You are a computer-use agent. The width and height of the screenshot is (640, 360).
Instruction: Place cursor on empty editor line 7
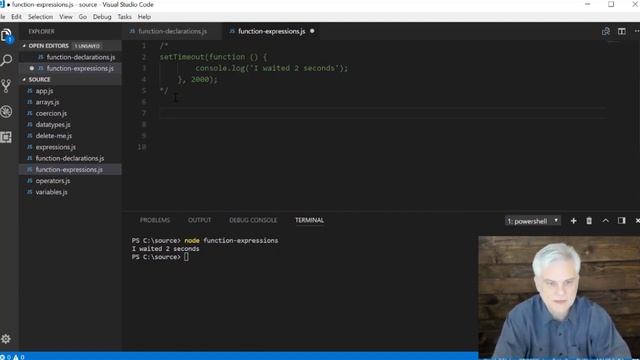pyautogui.click(x=382, y=113)
